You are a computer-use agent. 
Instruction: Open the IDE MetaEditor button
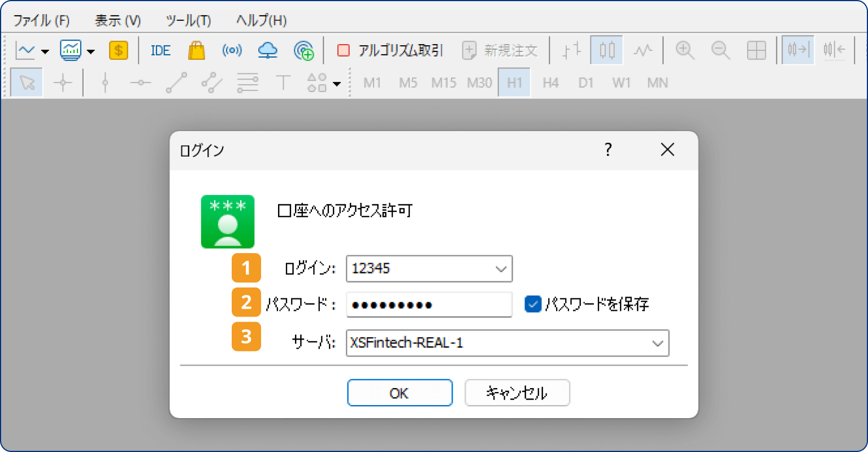(x=160, y=51)
